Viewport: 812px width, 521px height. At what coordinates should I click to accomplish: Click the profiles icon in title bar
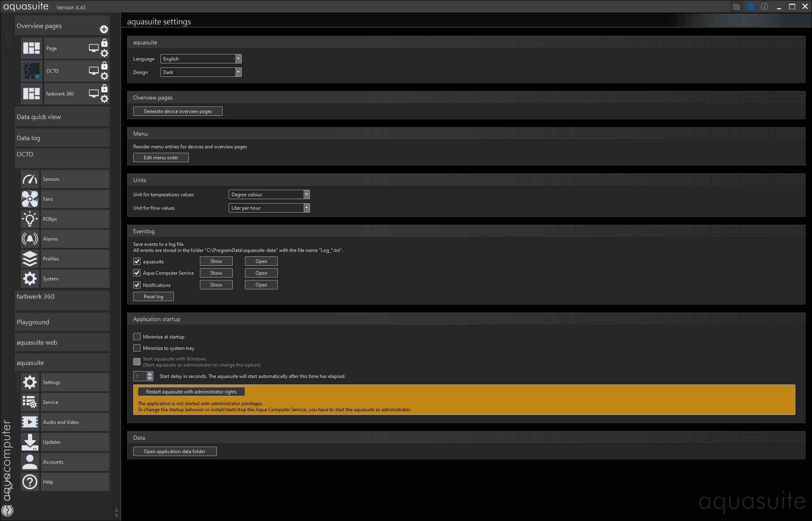tap(751, 7)
